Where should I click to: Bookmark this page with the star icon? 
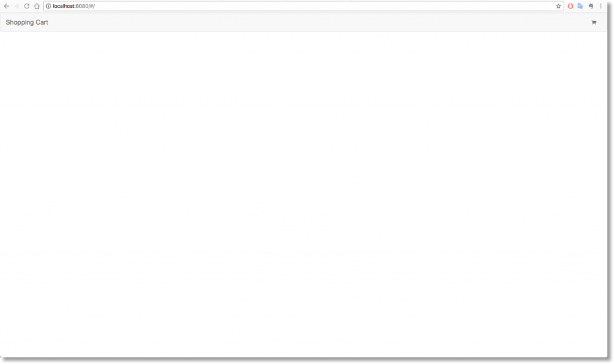coord(558,6)
